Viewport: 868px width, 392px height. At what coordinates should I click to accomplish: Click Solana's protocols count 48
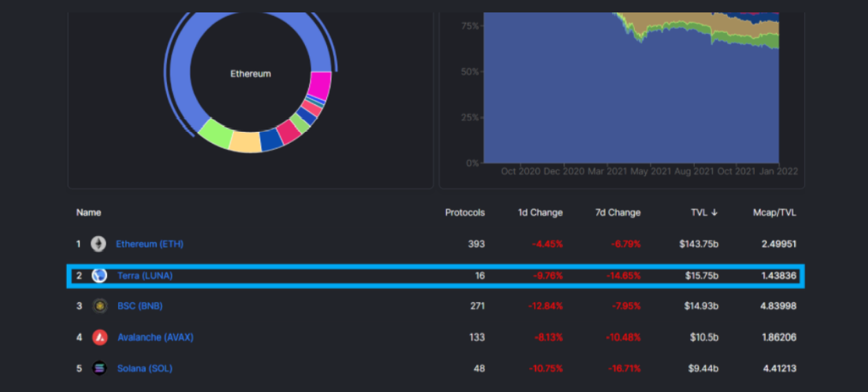point(480,369)
